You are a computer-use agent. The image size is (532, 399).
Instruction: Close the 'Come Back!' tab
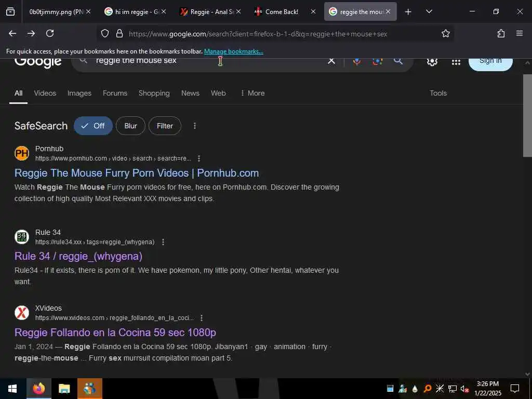point(313,11)
